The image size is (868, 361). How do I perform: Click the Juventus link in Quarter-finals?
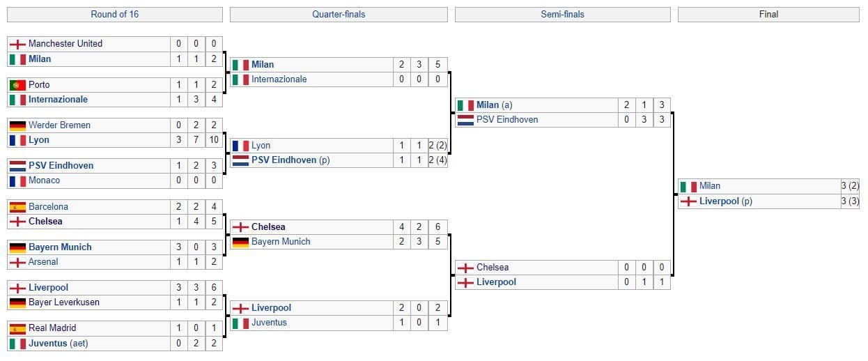tap(269, 323)
